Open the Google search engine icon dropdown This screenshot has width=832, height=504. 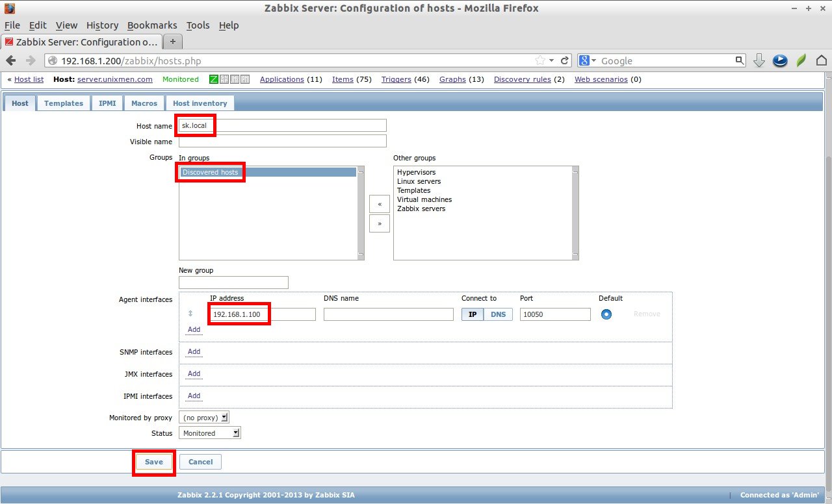click(588, 60)
